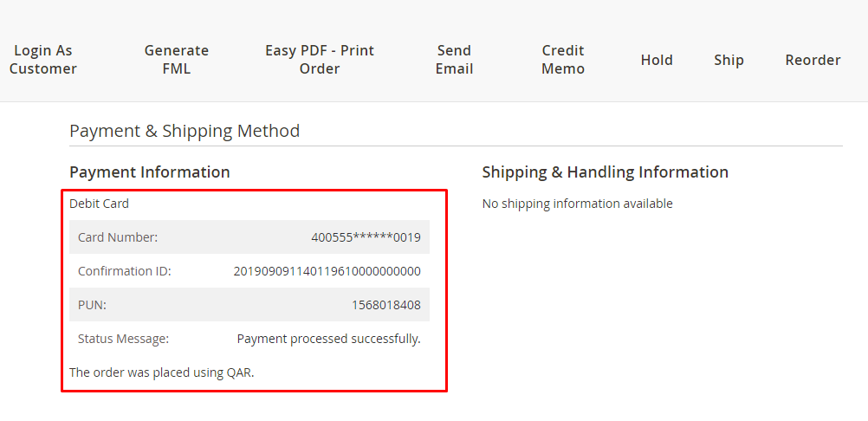The image size is (868, 421).
Task: Create a Credit Memo for this order
Action: 563,60
